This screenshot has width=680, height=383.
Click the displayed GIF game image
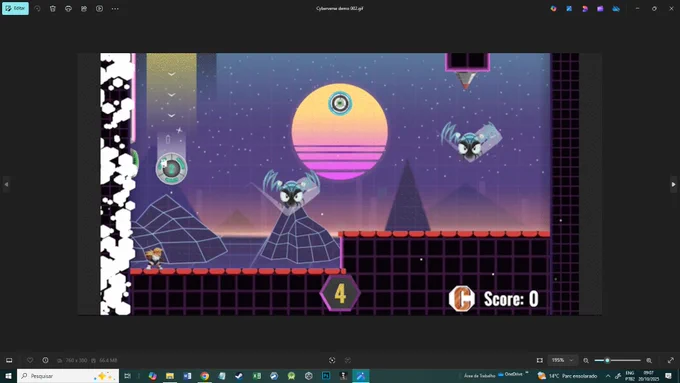coord(340,184)
